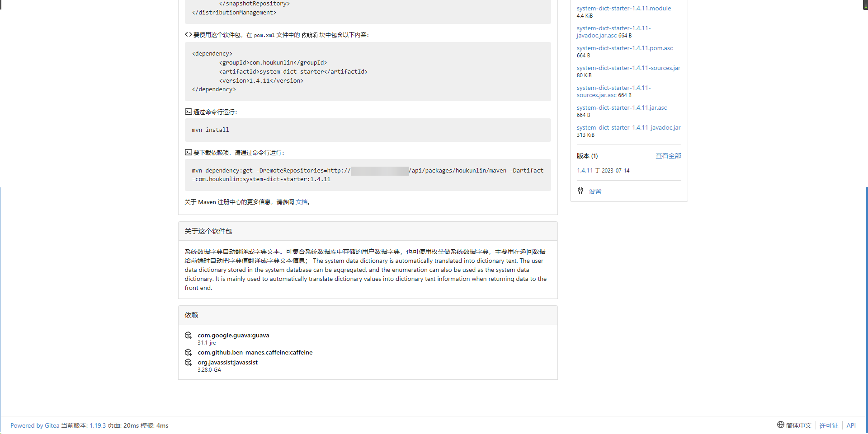
Task: Click the caffeine dependency package icon
Action: click(189, 352)
